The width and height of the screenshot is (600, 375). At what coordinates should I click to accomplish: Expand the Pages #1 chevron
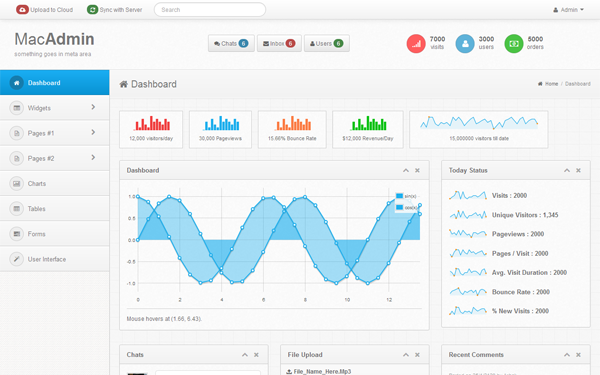click(93, 132)
